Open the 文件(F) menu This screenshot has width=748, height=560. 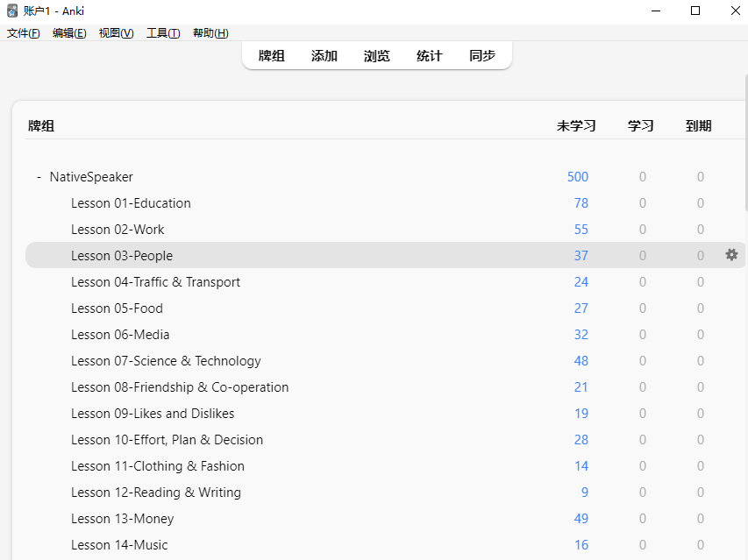click(24, 33)
